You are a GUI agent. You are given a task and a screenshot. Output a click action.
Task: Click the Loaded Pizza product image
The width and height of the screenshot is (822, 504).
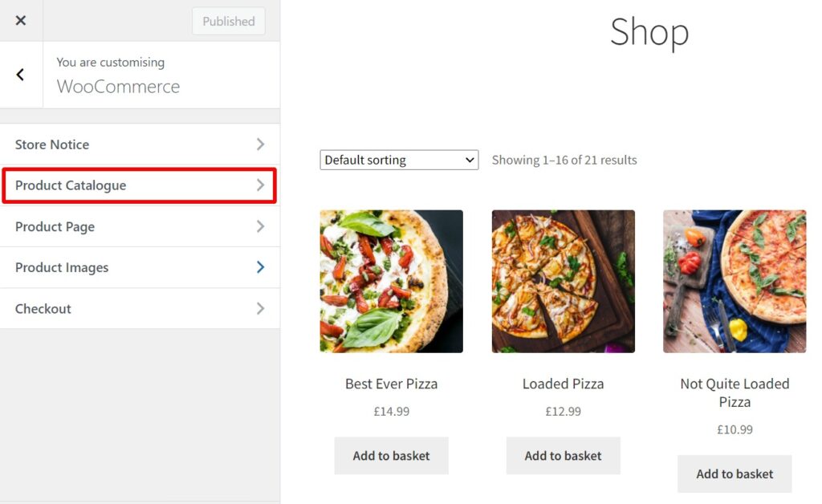click(x=563, y=280)
